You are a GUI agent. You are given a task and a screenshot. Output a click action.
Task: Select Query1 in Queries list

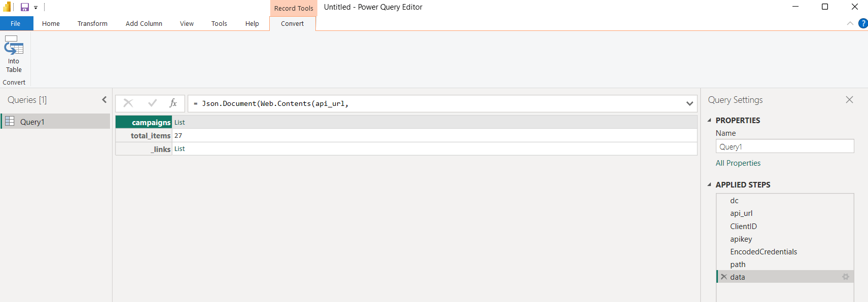point(56,121)
